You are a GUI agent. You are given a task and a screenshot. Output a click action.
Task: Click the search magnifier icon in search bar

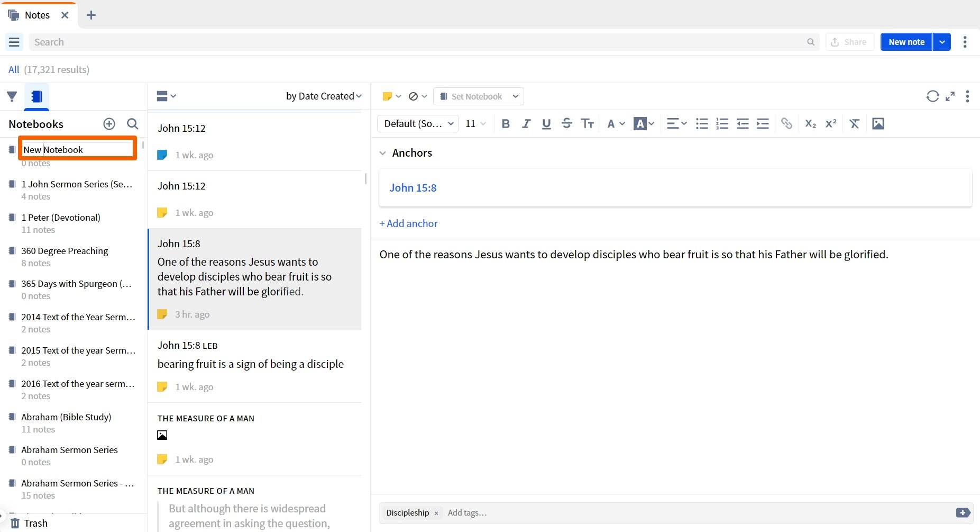click(810, 42)
